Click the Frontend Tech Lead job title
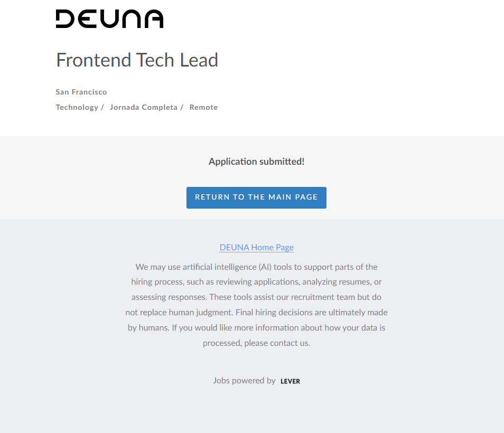Screen dimensions: 504x433 coord(137,60)
